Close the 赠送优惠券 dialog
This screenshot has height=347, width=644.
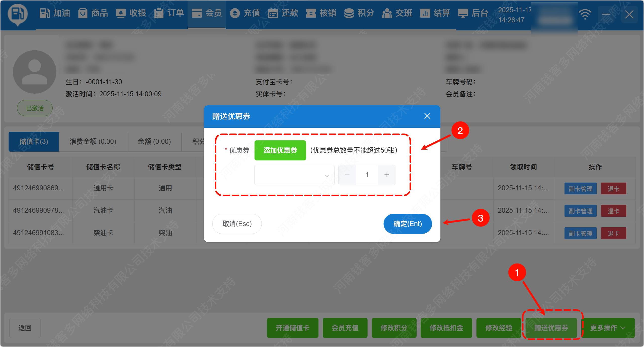(427, 116)
